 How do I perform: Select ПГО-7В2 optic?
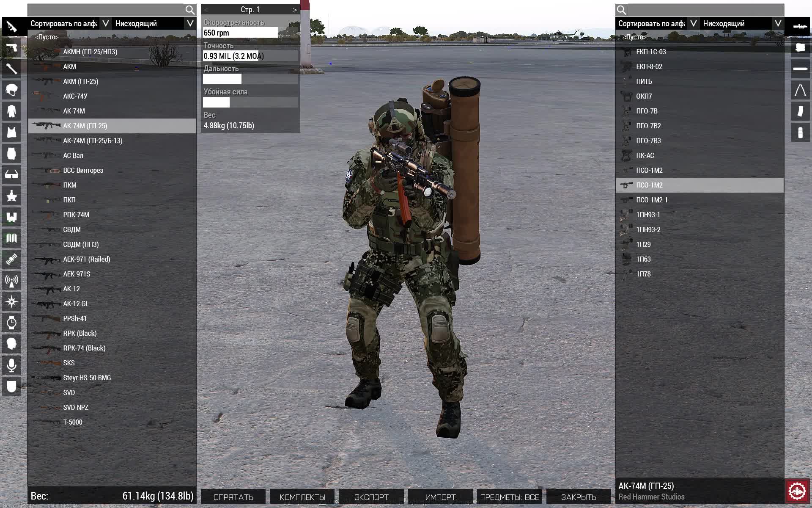(x=700, y=126)
